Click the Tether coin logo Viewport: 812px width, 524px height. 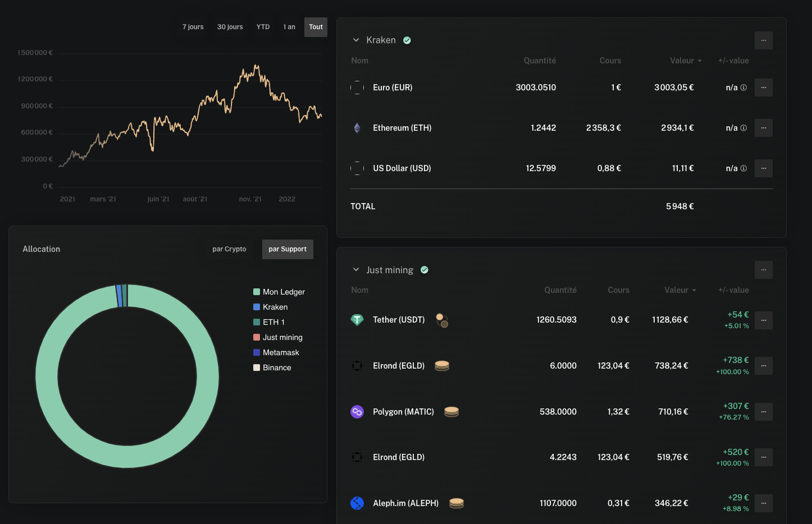pyautogui.click(x=357, y=320)
